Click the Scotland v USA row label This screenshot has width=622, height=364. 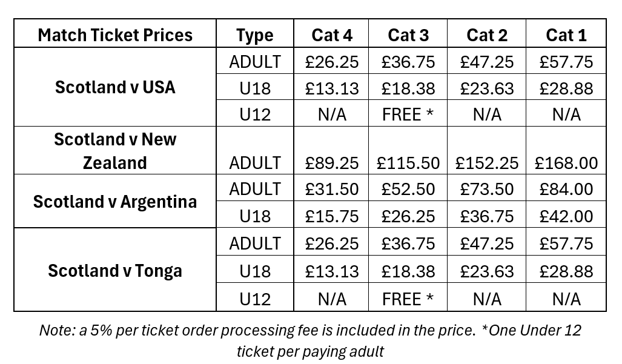tap(115, 87)
